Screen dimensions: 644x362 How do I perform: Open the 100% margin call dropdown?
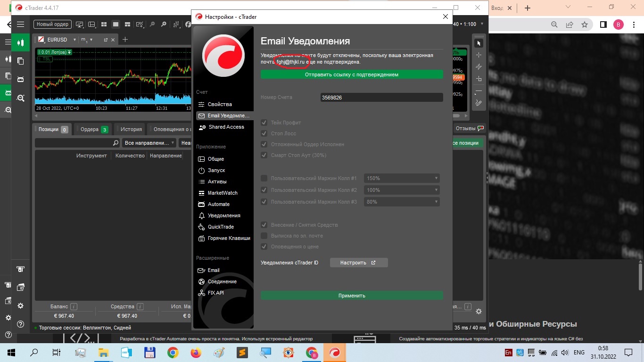click(402, 190)
